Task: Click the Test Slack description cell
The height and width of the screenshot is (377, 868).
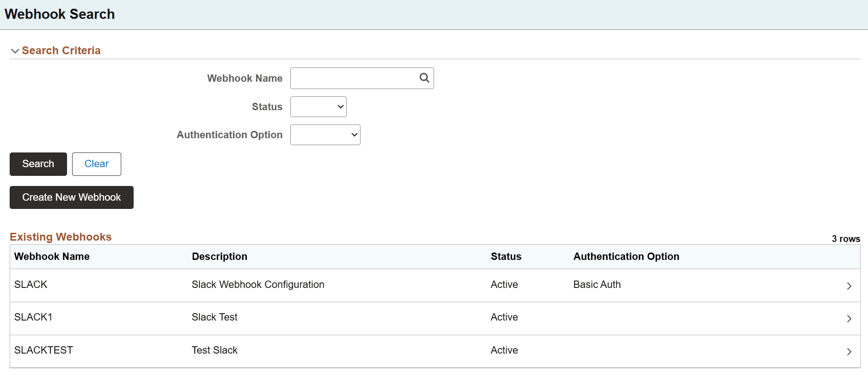Action: (214, 350)
